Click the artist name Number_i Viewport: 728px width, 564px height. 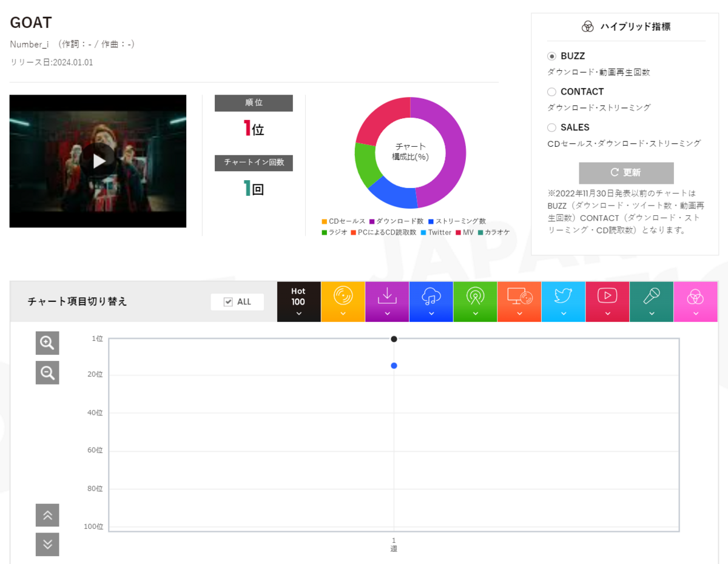(x=29, y=44)
